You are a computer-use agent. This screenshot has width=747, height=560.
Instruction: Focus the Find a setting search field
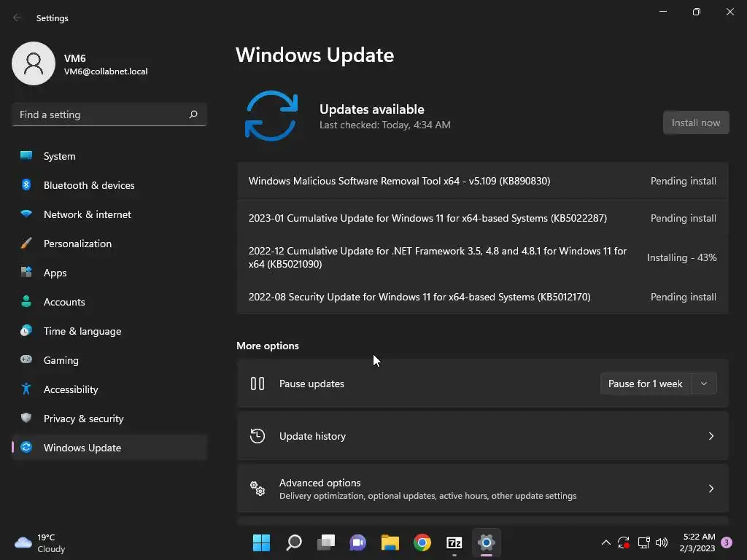[x=109, y=114]
